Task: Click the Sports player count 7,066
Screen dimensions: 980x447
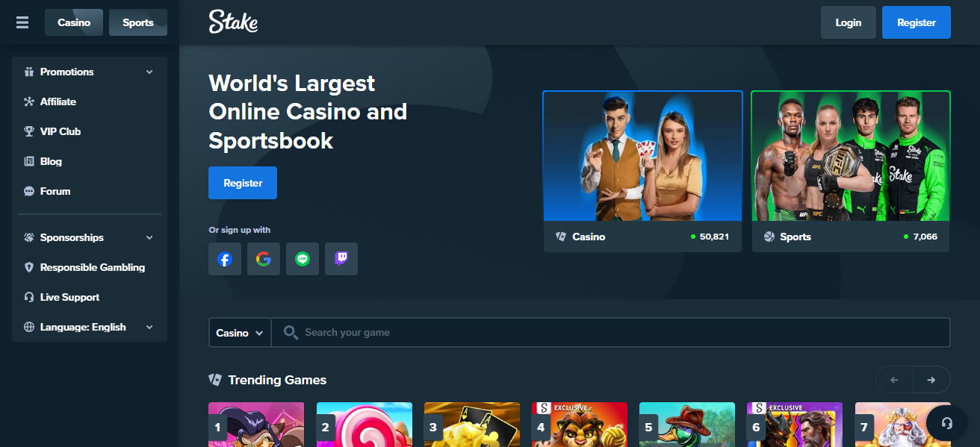Action: pos(925,237)
